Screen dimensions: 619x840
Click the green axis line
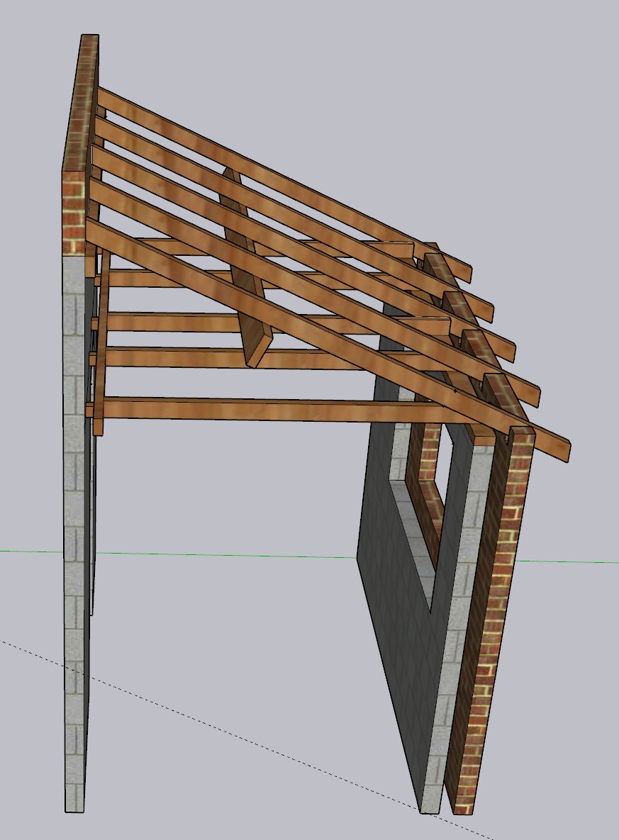point(213,554)
